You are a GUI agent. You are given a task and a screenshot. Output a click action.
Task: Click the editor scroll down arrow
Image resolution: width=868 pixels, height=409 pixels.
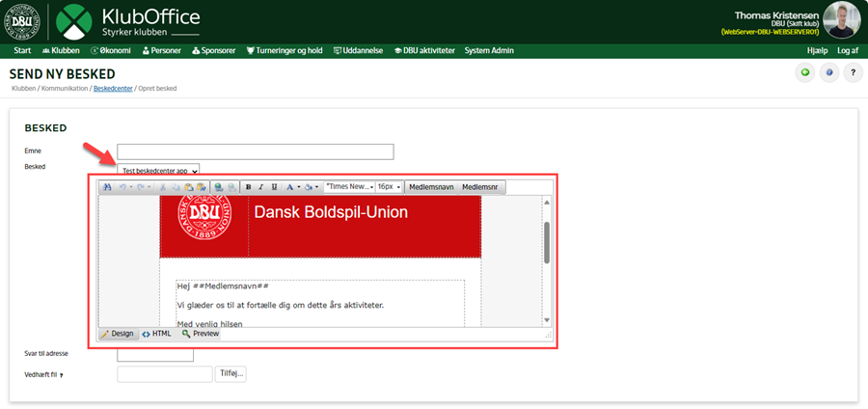pos(547,320)
